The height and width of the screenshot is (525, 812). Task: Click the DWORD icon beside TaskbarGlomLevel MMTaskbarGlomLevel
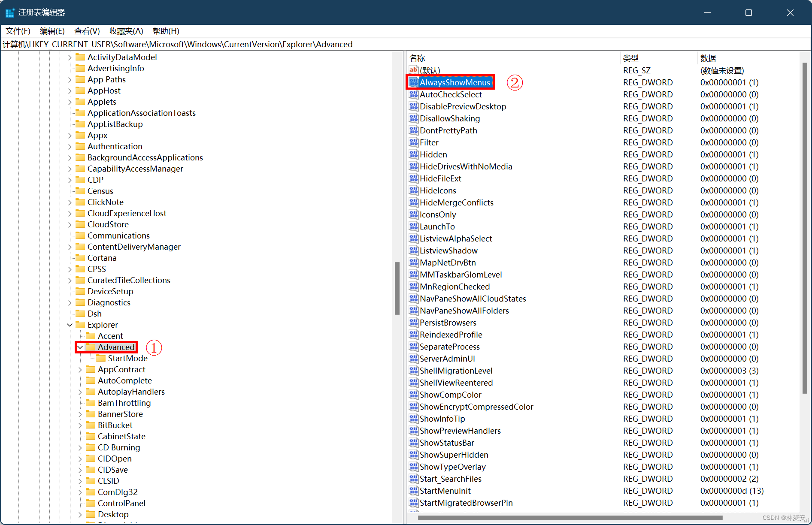pos(413,275)
